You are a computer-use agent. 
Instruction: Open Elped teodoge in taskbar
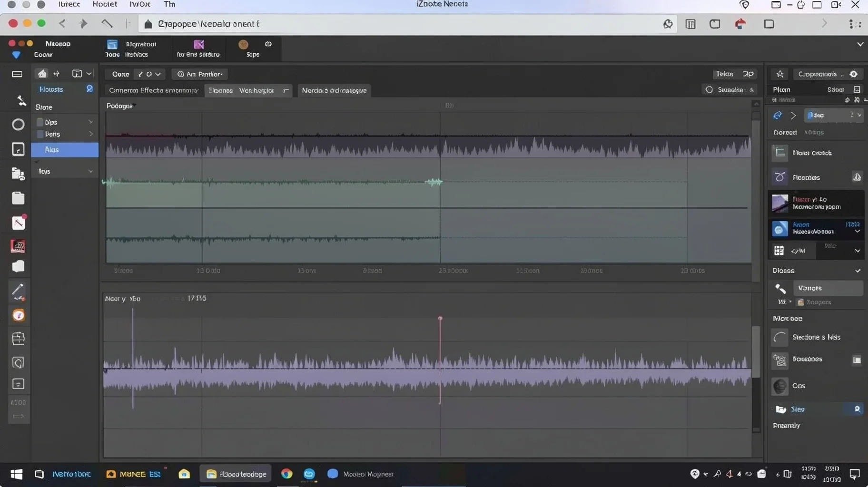click(236, 474)
